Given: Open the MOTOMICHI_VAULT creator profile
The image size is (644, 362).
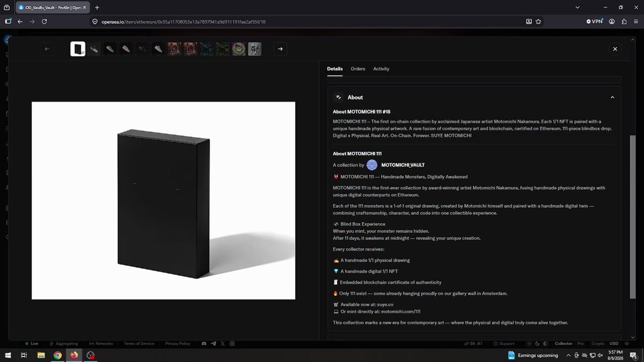Looking at the screenshot, I should point(403,165).
